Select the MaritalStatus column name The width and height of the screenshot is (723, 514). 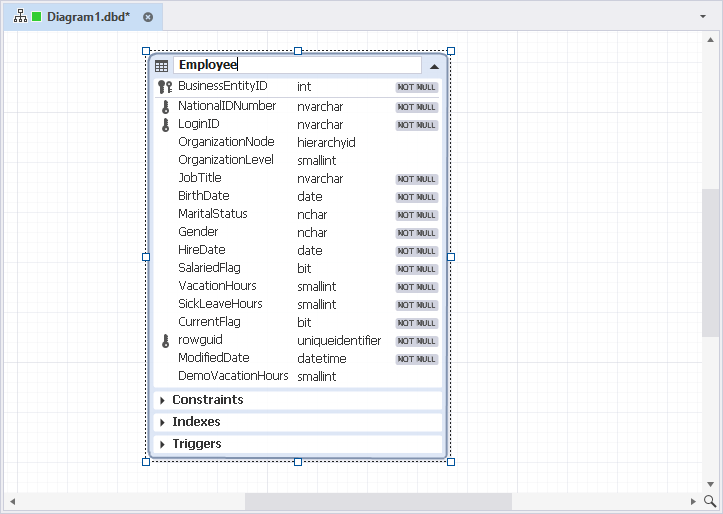(x=213, y=214)
